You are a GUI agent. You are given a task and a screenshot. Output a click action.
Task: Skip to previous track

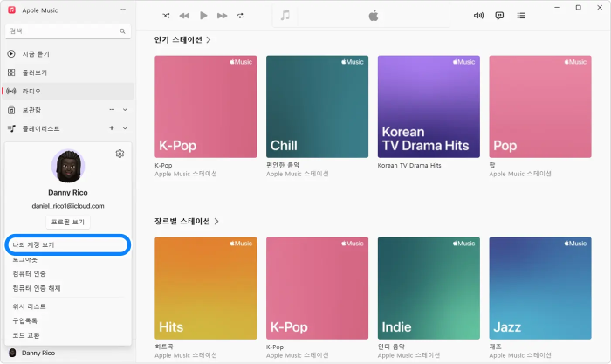[x=184, y=16]
